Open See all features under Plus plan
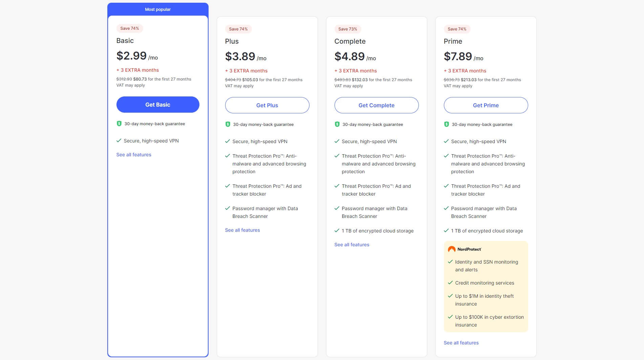644x360 pixels. click(242, 230)
